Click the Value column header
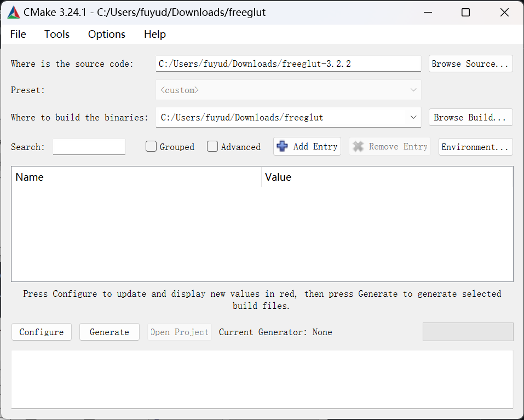This screenshot has width=524, height=420. click(x=387, y=177)
